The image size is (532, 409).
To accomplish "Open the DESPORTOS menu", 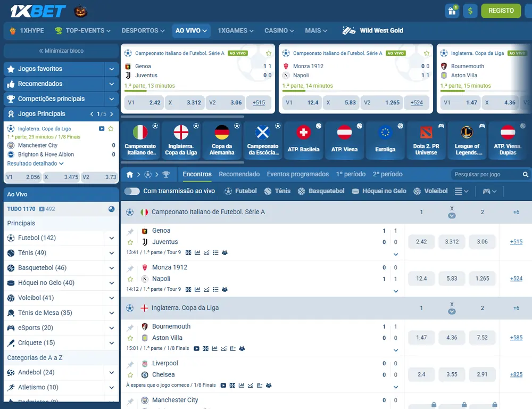I will (x=143, y=30).
